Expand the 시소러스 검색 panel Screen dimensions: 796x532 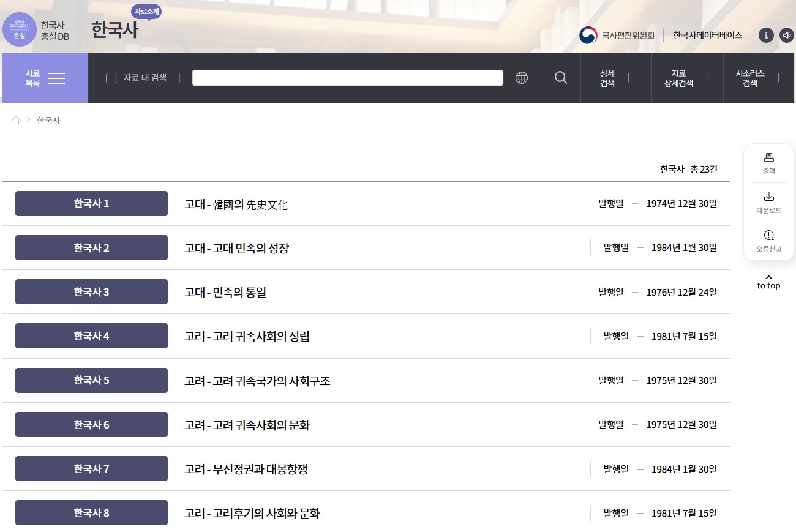coord(759,78)
